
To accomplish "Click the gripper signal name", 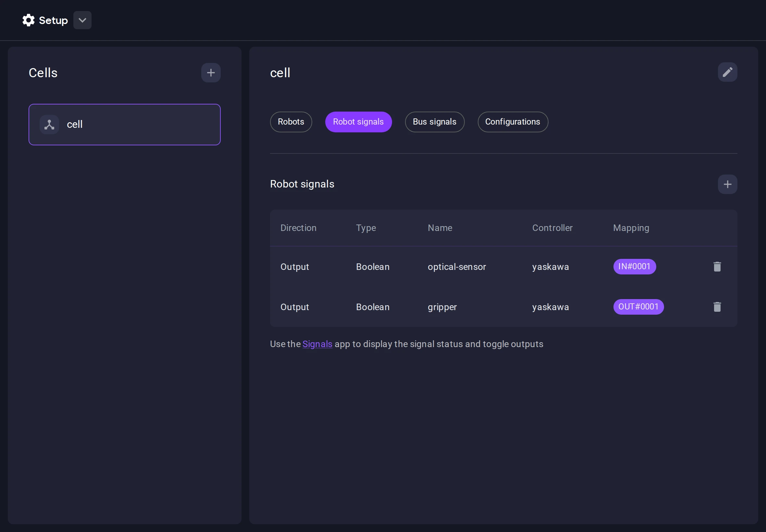I will pos(442,307).
